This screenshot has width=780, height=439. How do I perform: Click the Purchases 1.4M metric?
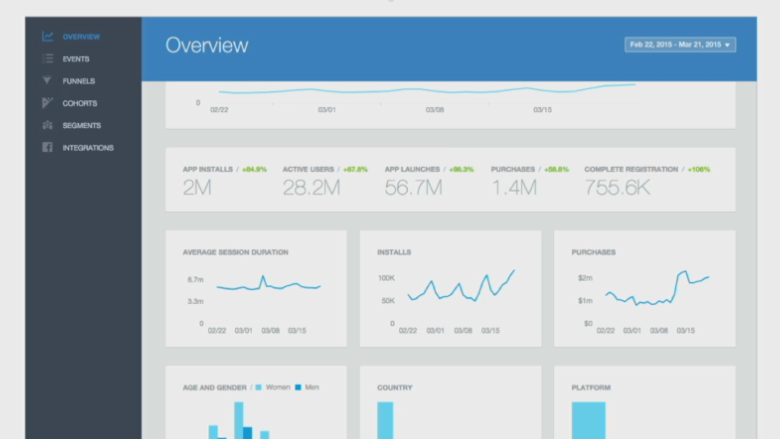(514, 186)
